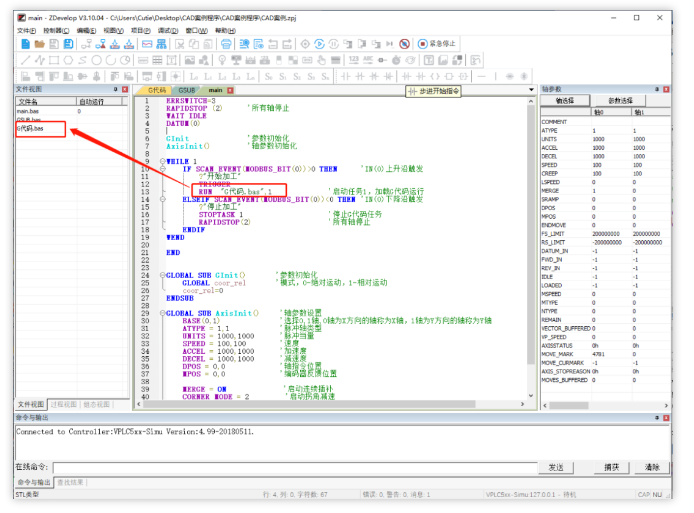The width and height of the screenshot is (694, 513).
Task: Click the cut scissors icon
Action: coord(179,44)
